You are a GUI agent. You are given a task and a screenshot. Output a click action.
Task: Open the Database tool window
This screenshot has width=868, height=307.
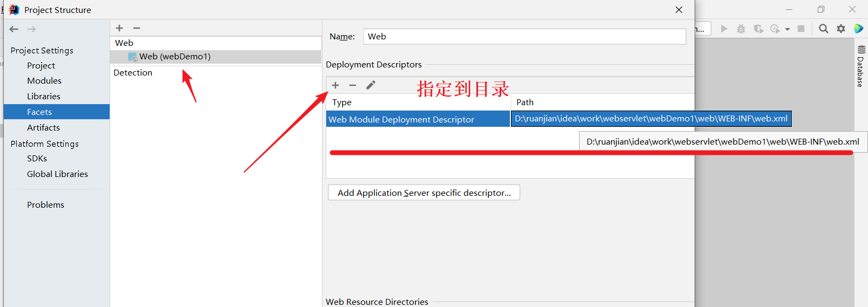tap(861, 66)
